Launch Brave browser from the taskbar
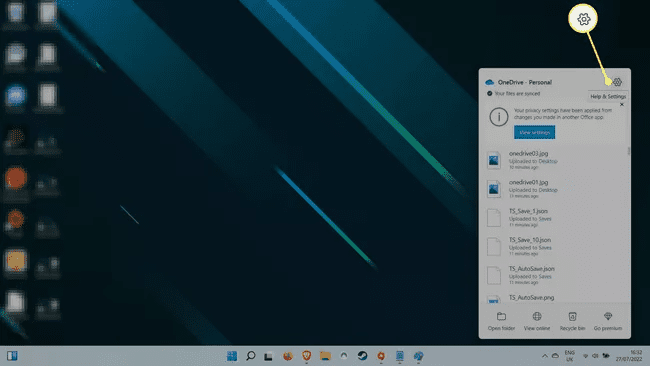 pos(306,356)
